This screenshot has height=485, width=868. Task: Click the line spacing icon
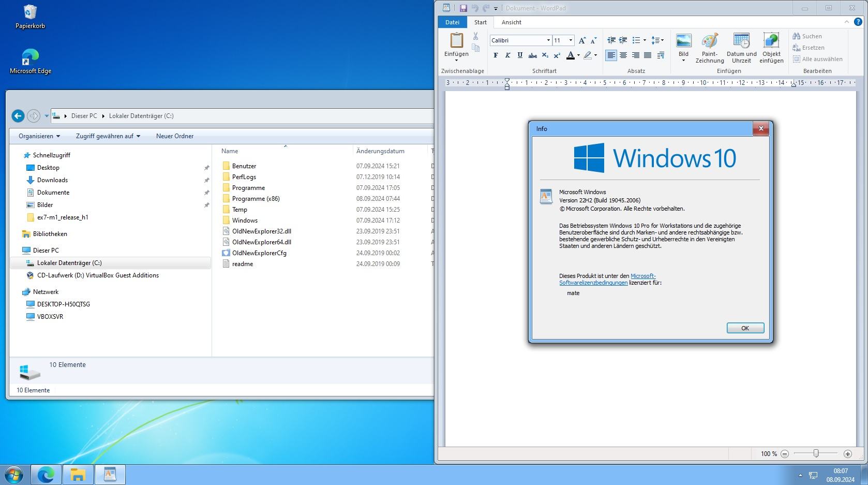(x=655, y=40)
